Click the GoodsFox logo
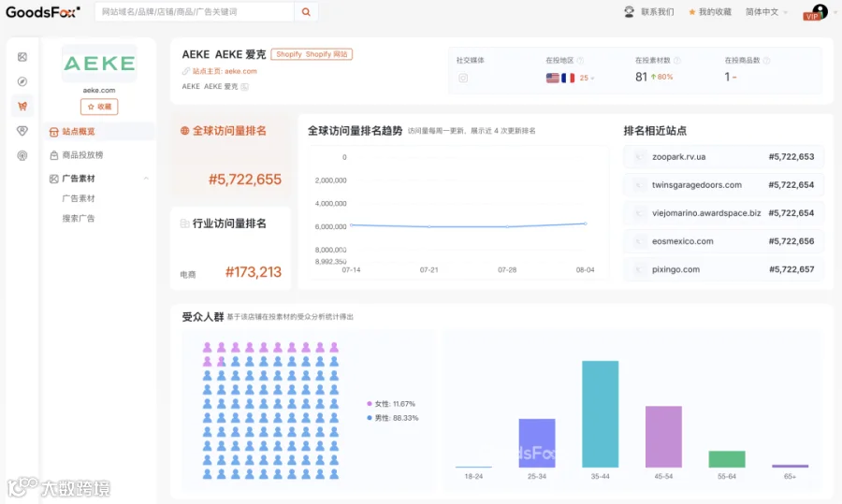 [x=43, y=12]
